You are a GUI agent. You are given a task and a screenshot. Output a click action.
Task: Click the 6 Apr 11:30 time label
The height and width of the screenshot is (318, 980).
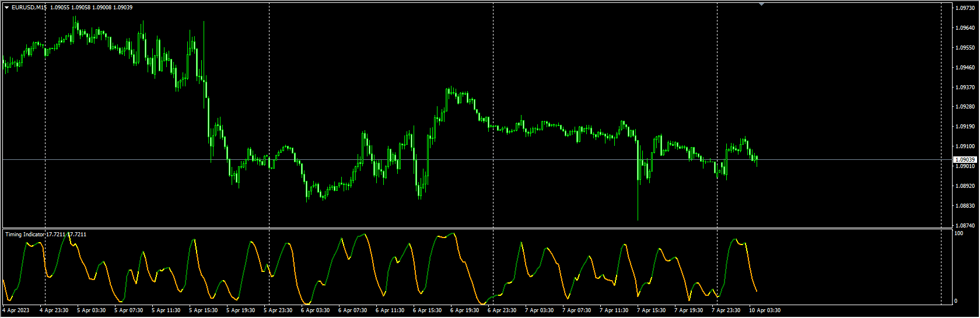point(390,310)
